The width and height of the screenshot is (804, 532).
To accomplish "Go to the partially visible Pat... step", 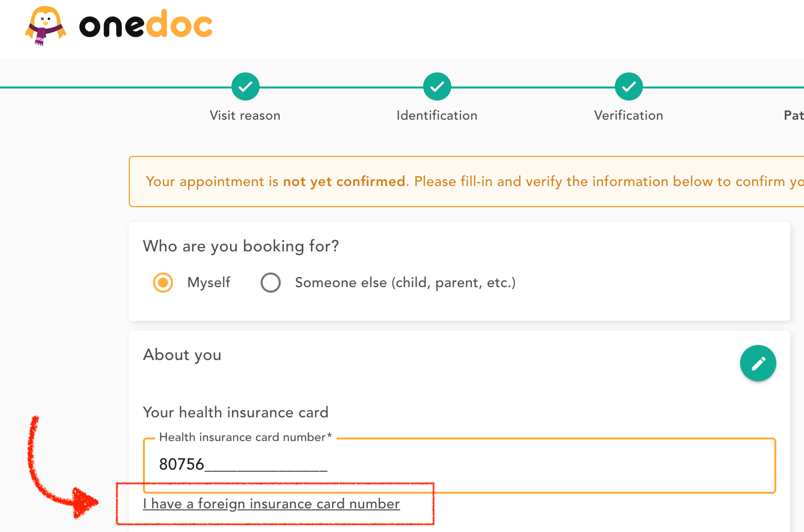I will (794, 116).
